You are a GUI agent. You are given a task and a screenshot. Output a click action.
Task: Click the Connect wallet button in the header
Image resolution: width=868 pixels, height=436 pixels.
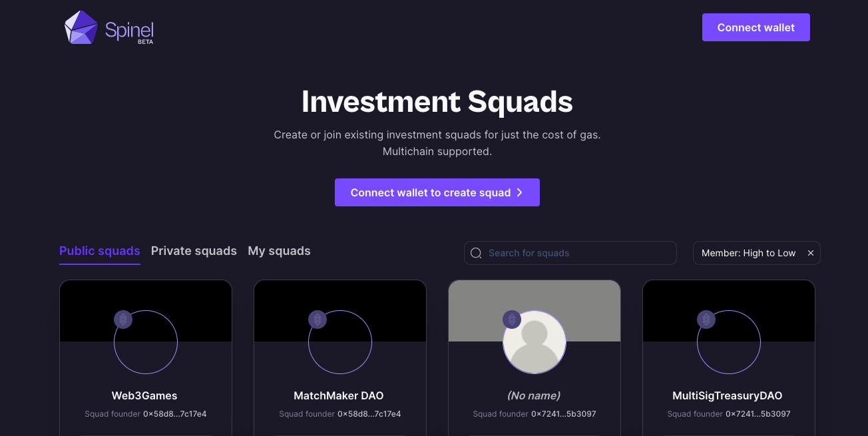pos(756,27)
